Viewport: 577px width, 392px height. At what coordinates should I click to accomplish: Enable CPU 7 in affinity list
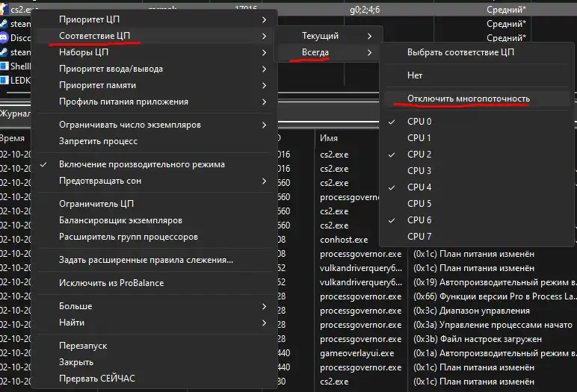pos(419,237)
